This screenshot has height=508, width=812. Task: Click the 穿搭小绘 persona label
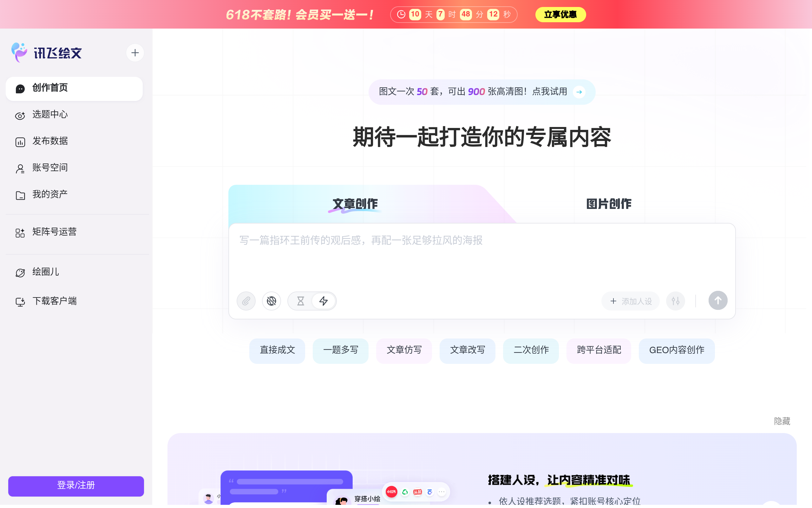click(x=367, y=499)
